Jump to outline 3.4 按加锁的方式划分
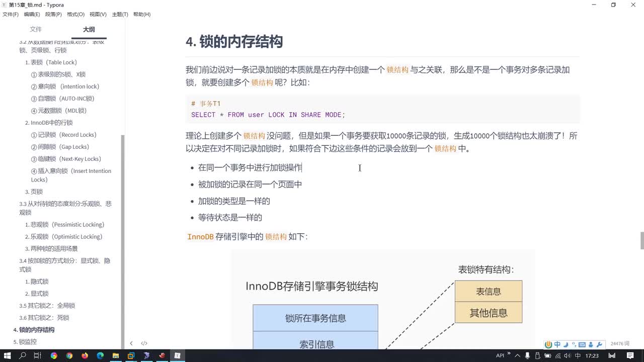Image resolution: width=644 pixels, height=362 pixels. [x=65, y=265]
